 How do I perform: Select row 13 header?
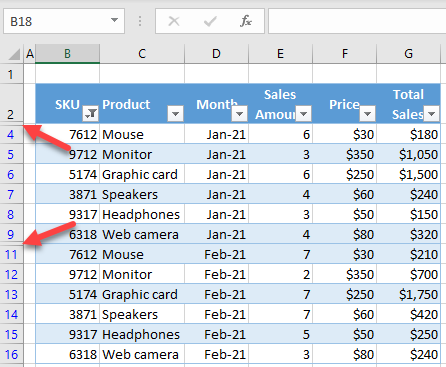[11, 294]
